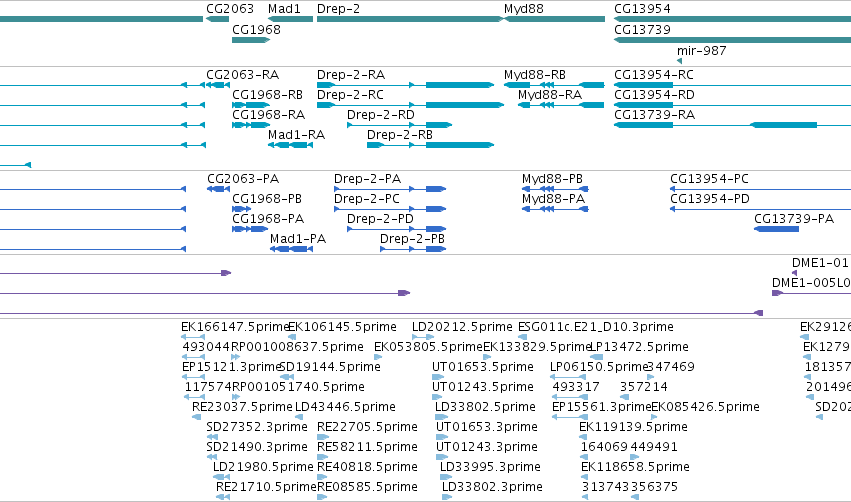Click EST LD33802.5prime
Viewport: 851px width, 502px height.
(485, 407)
